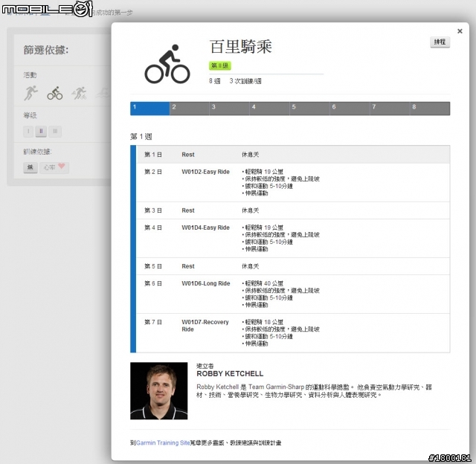
Task: Click the ROBBY KETCHELL creator name
Action: pos(230,373)
